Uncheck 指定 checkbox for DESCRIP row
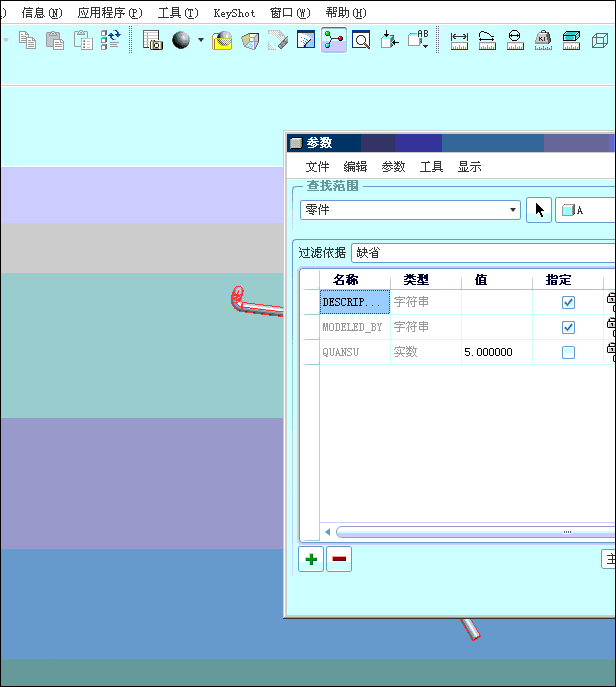This screenshot has width=616, height=687. 568,302
